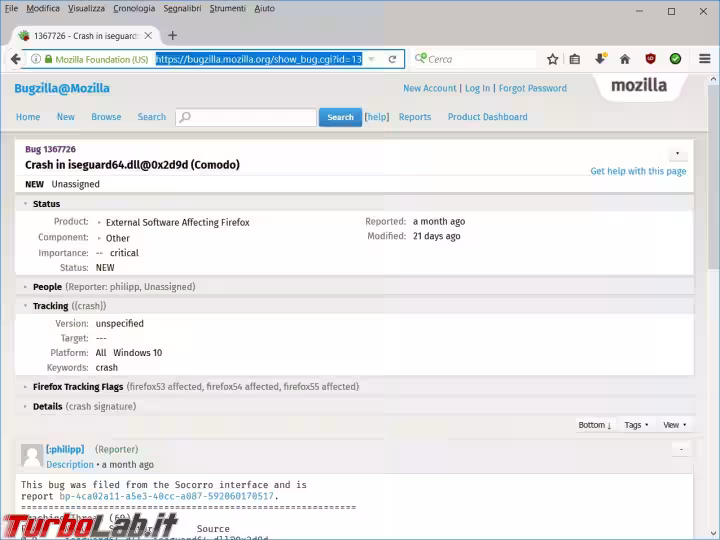
Task: Expand the Firefox Tracking Flags section
Action: (x=25, y=387)
